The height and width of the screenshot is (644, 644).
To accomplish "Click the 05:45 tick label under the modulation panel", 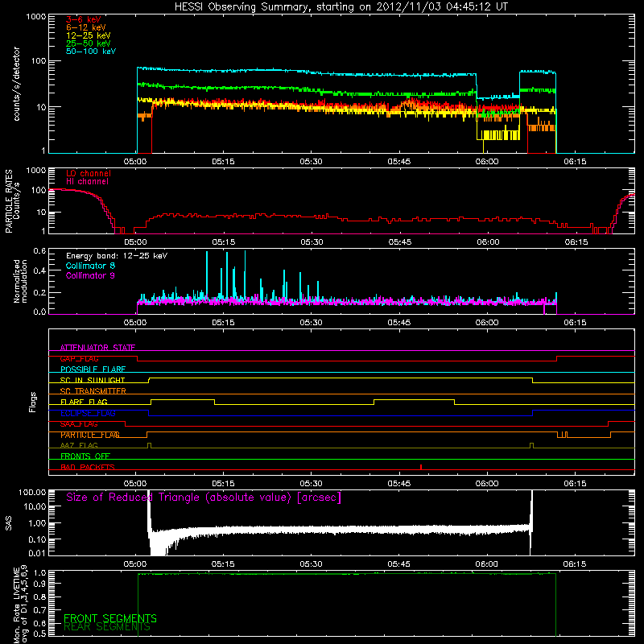I will [399, 323].
